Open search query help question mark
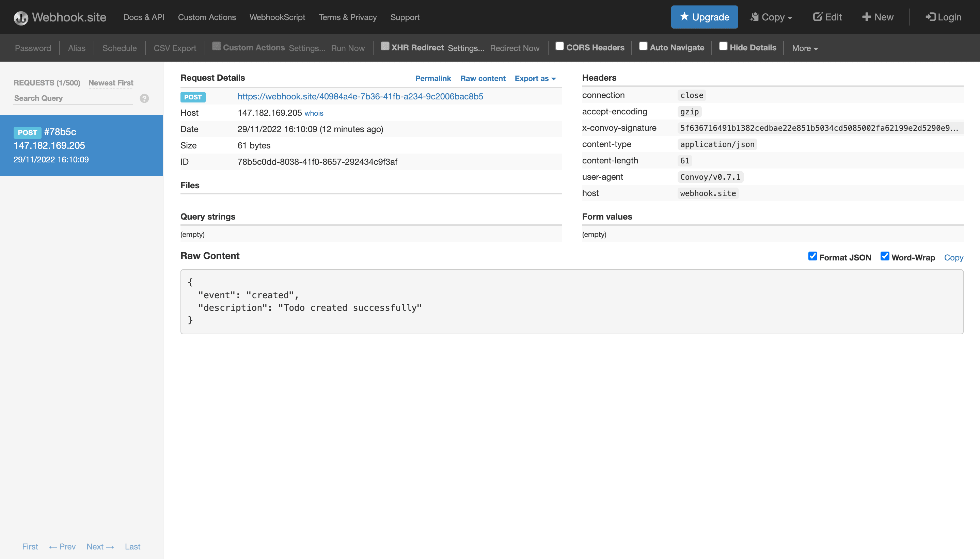Image resolution: width=980 pixels, height=559 pixels. [144, 99]
